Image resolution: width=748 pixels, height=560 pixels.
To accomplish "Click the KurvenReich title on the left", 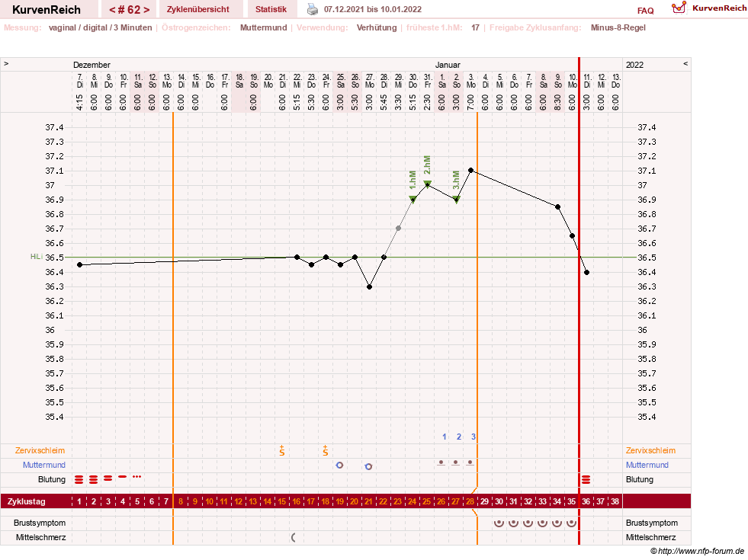I will point(47,10).
